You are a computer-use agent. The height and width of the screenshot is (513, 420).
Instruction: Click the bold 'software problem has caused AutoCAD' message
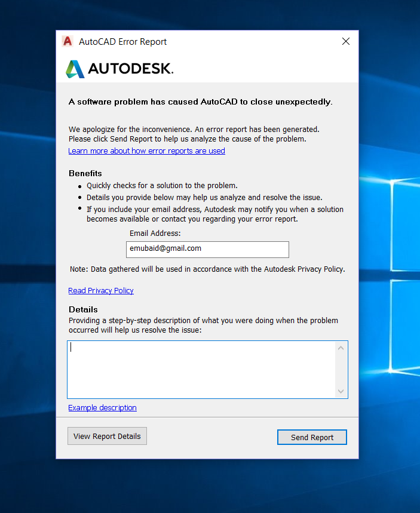(x=201, y=102)
